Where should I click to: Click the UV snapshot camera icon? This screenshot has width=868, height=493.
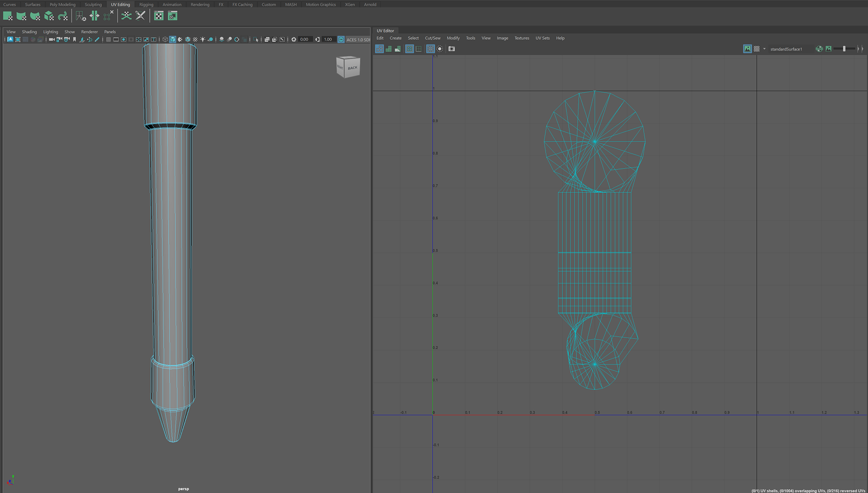pyautogui.click(x=452, y=49)
